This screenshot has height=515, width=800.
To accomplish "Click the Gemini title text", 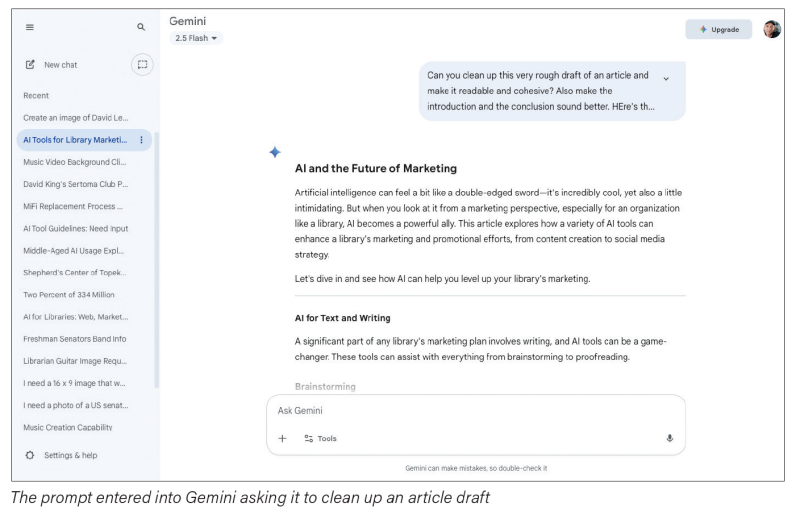I will point(188,21).
